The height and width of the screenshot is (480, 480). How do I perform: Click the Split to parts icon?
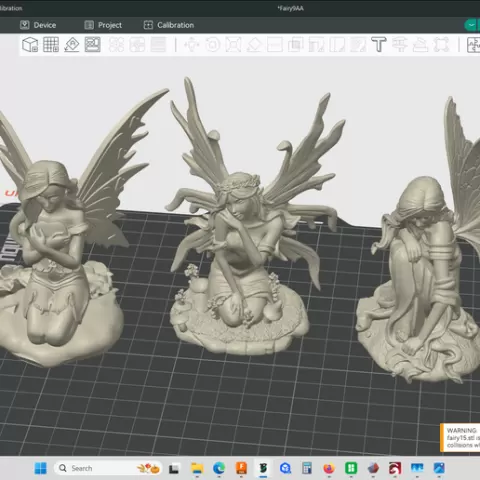pos(137,45)
